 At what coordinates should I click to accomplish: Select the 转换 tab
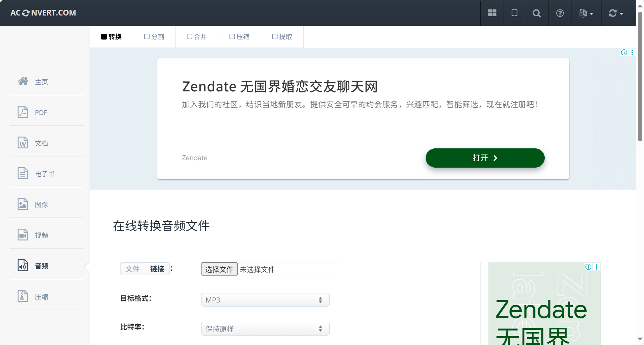[x=111, y=37]
